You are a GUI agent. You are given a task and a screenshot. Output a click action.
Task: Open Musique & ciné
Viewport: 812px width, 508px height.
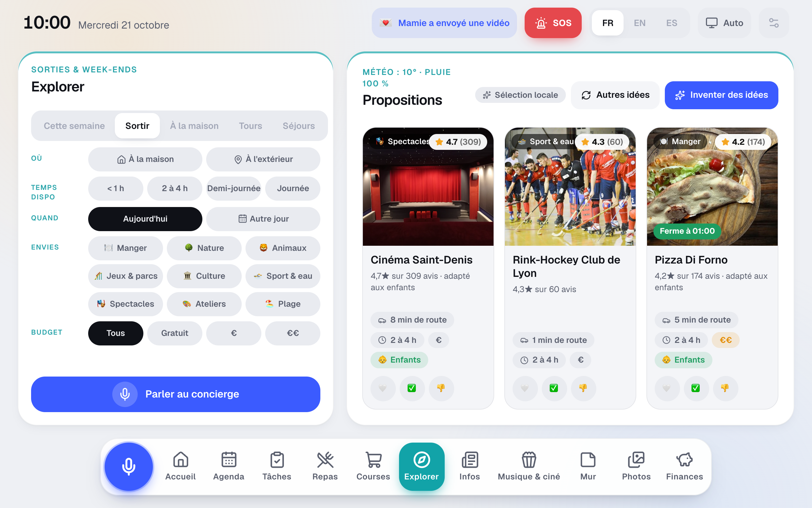click(x=529, y=466)
